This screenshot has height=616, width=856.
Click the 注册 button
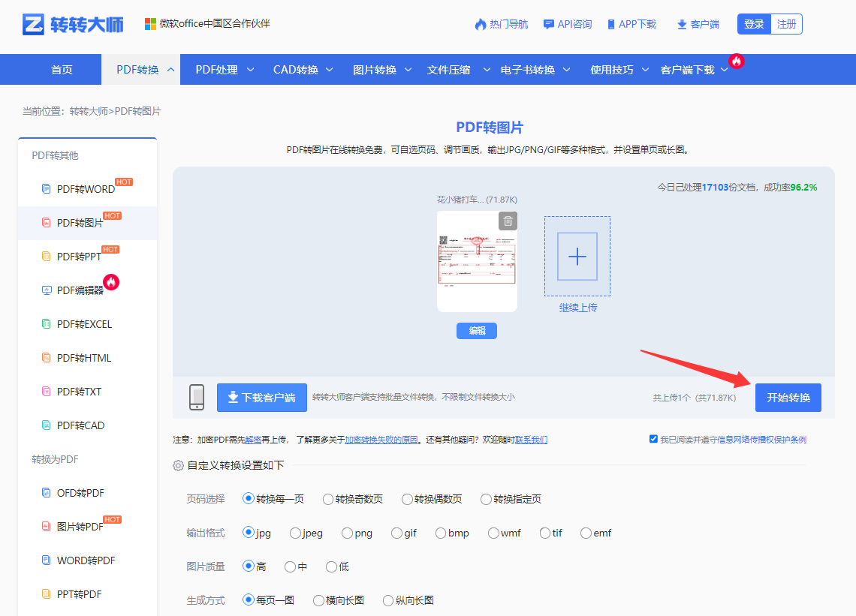[787, 24]
